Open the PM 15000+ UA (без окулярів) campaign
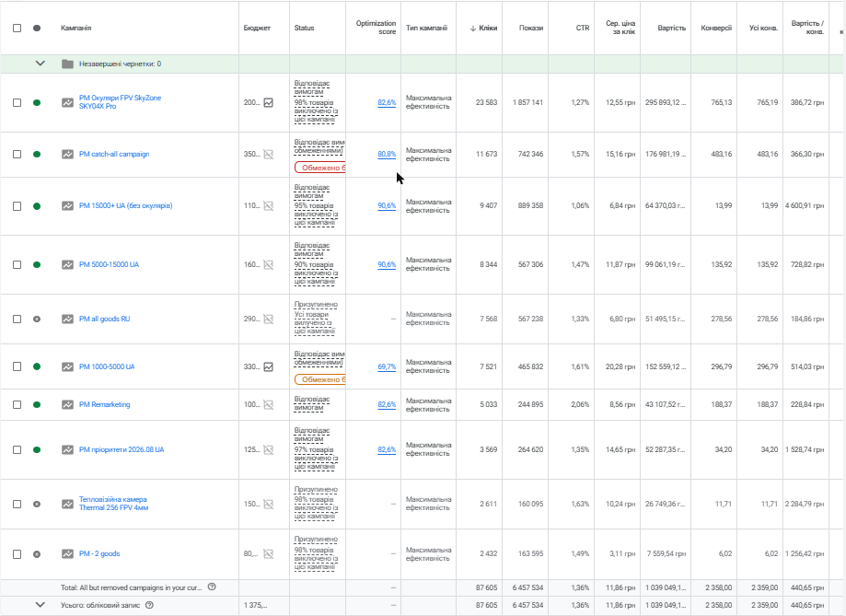This screenshot has width=846, height=616. tap(126, 205)
